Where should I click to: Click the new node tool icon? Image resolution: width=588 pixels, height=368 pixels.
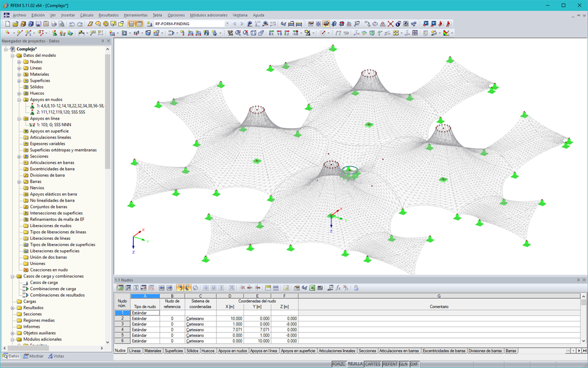point(7,33)
